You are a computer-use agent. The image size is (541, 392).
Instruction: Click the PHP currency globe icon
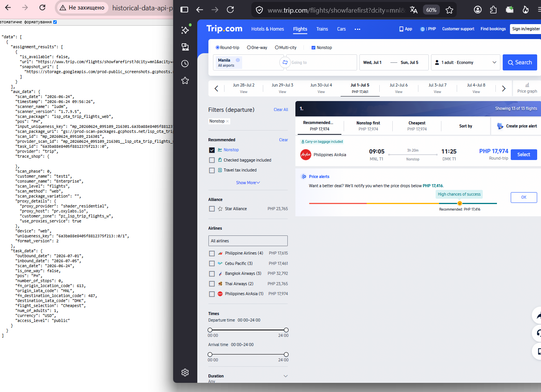click(x=423, y=29)
